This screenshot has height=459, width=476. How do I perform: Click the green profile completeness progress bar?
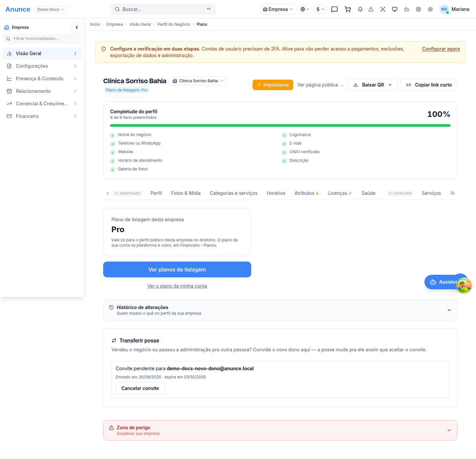[x=280, y=125]
